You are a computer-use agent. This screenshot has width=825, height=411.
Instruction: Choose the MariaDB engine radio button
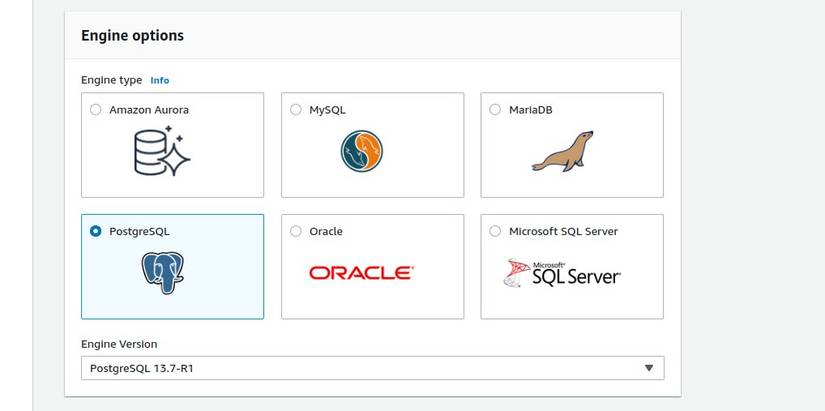496,110
